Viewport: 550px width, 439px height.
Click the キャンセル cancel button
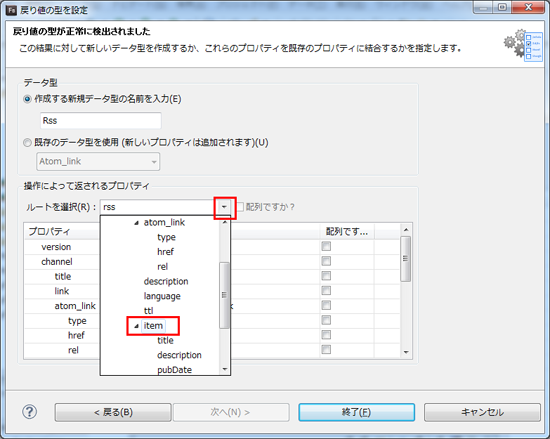pos(482,412)
